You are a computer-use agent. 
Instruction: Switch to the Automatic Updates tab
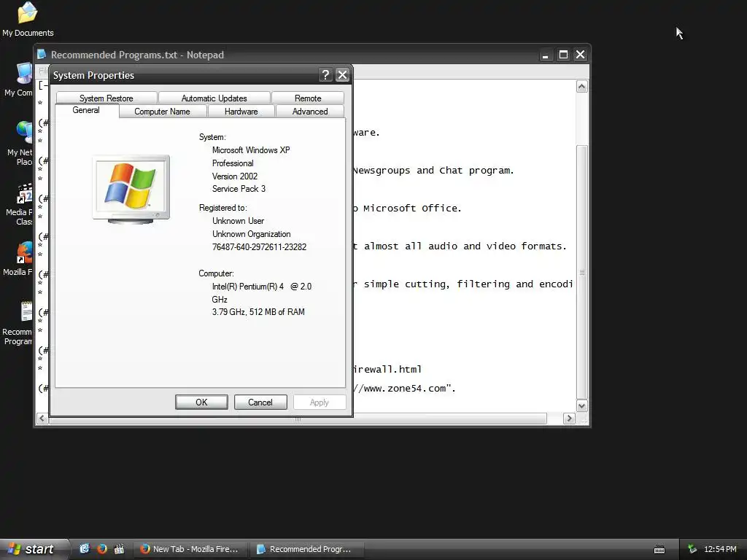(214, 98)
